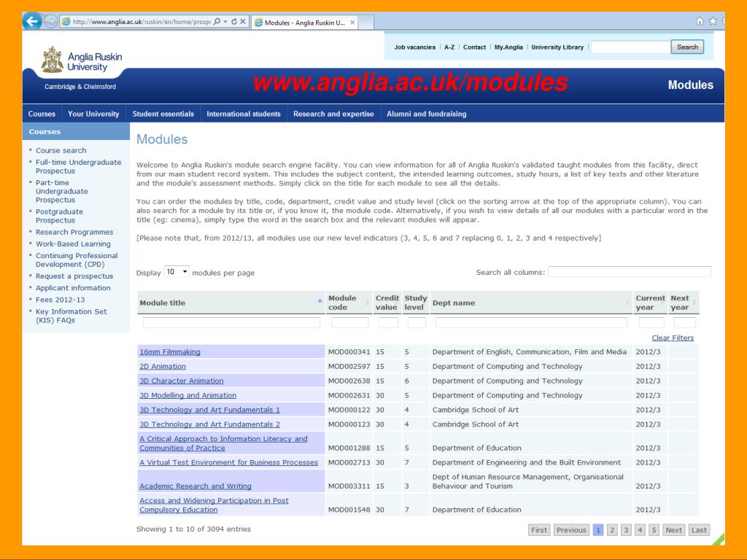Open the A-Z link
Screen dimensions: 747x560
[449, 47]
